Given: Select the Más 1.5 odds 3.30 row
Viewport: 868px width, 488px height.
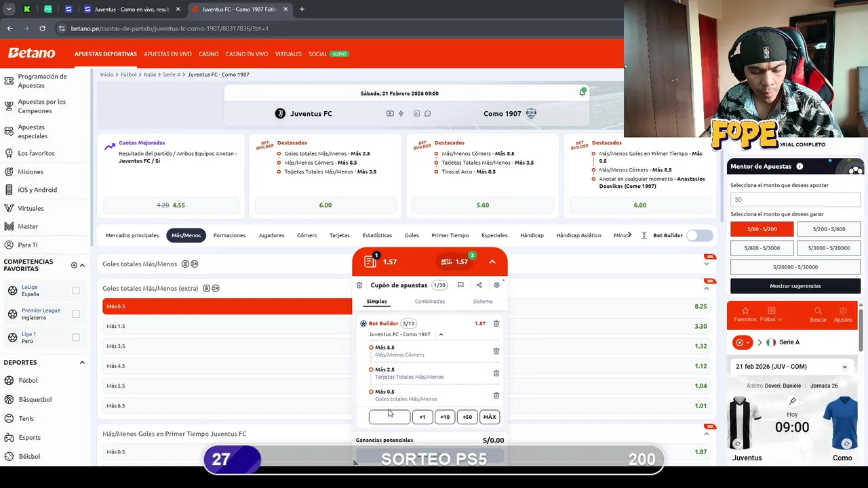Looking at the screenshot, I should tap(406, 326).
